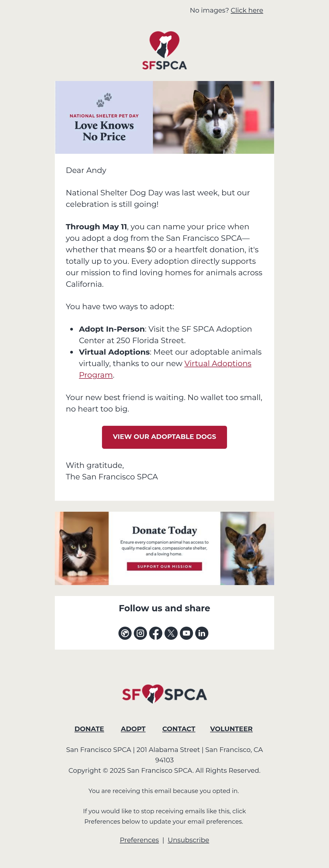The image size is (329, 868).
Task: Open the Donate footer menu link
Action: pos(89,729)
